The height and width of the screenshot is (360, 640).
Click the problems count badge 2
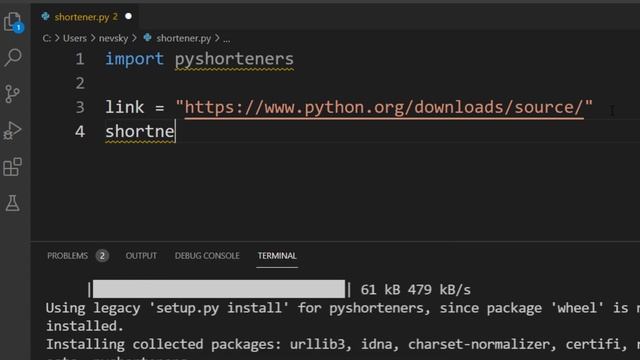click(x=102, y=256)
